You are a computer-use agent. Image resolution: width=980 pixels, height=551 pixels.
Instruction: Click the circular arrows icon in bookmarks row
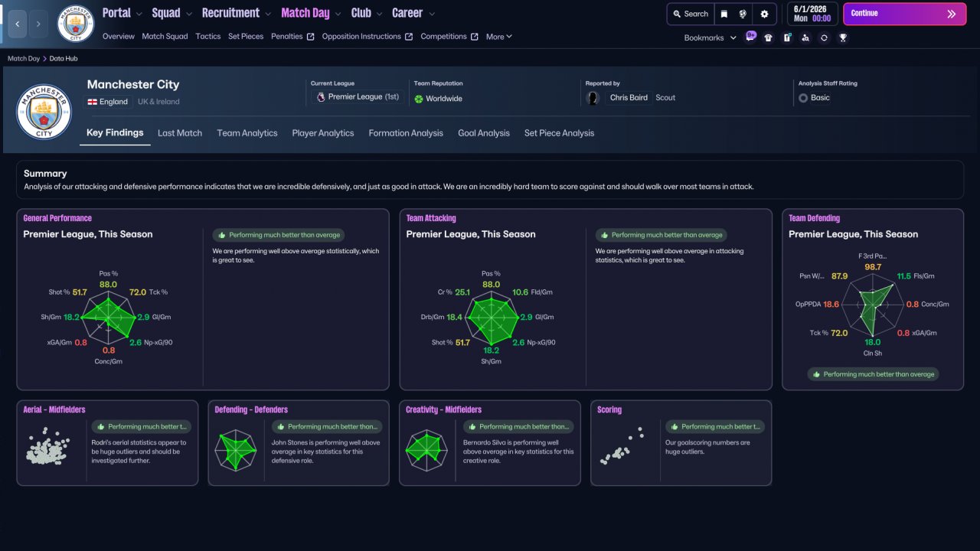point(824,37)
